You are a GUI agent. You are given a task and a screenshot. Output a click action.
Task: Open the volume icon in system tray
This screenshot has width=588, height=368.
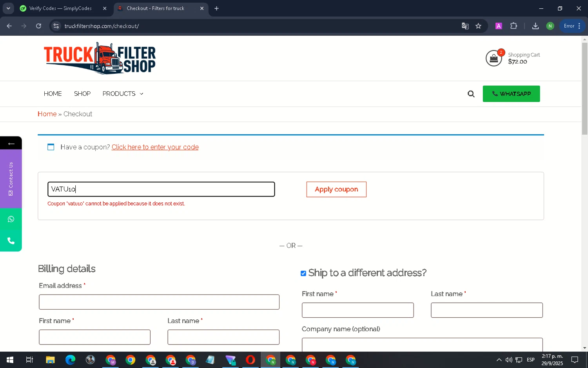click(508, 360)
